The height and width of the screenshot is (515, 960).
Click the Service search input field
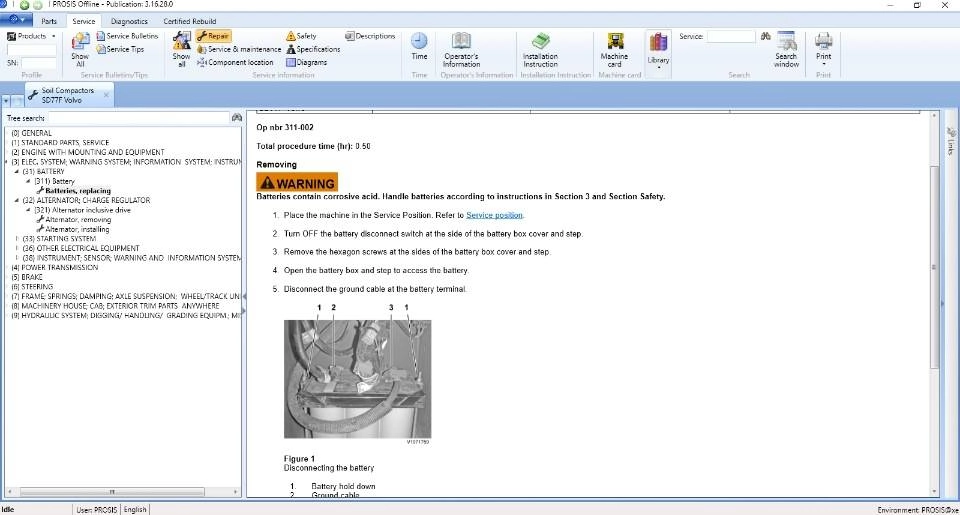(731, 37)
